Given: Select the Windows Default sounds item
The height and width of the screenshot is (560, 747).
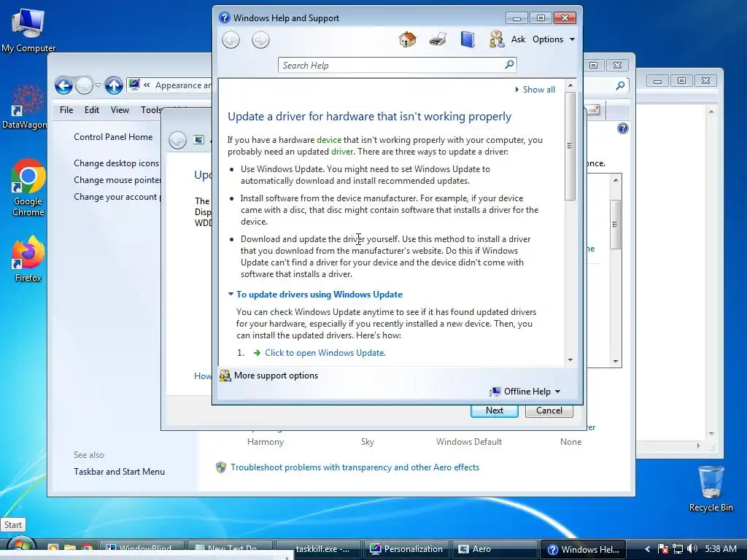Looking at the screenshot, I should (x=469, y=442).
